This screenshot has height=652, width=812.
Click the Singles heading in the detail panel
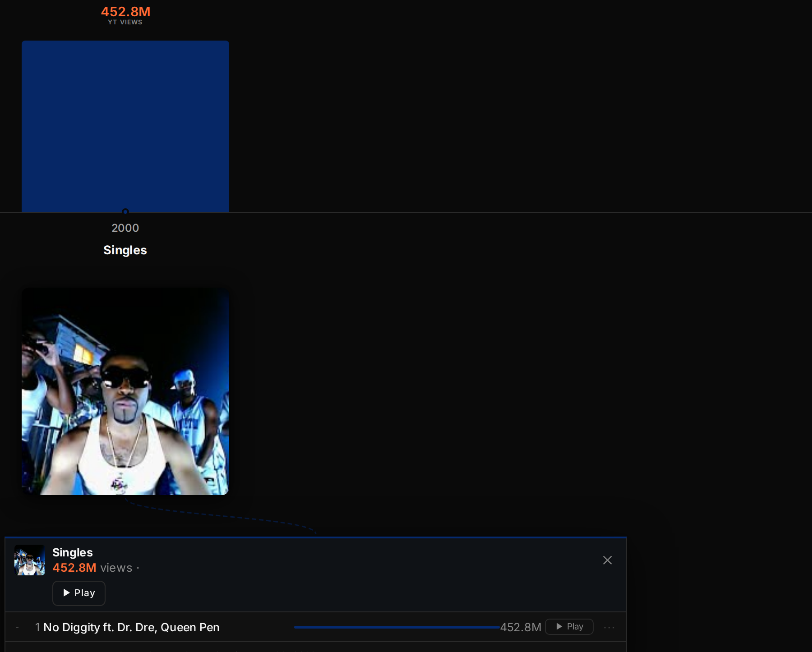(73, 552)
